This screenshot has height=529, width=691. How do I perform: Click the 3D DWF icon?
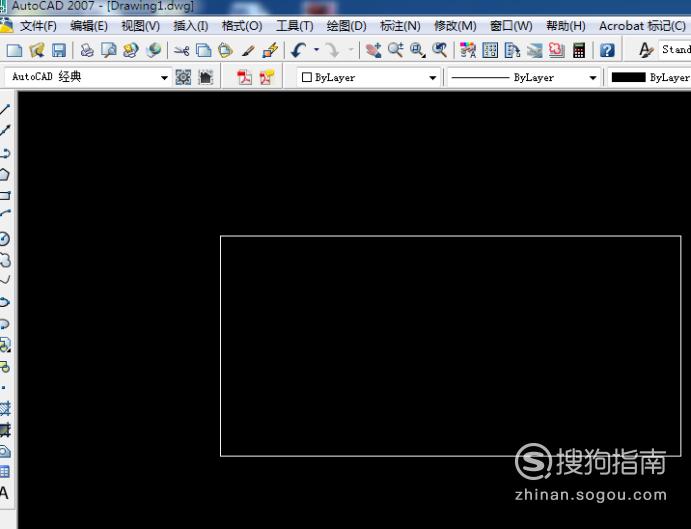153,50
